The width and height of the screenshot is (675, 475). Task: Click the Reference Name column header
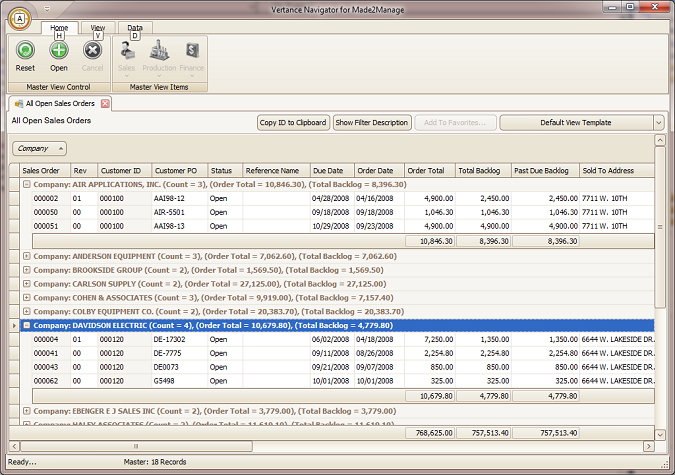click(276, 171)
